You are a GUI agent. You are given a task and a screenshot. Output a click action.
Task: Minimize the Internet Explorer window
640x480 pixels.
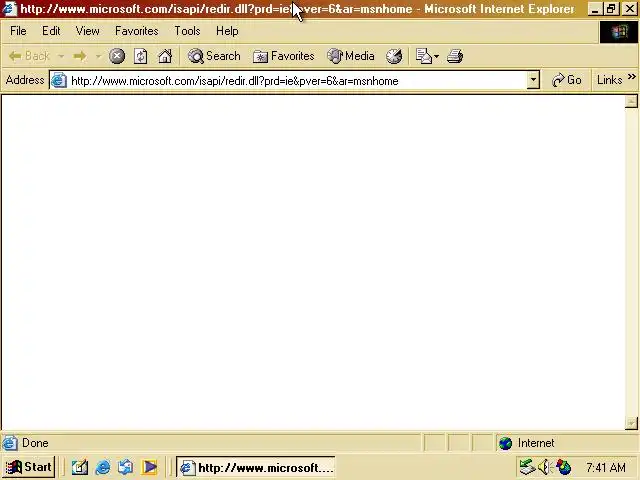coord(596,9)
